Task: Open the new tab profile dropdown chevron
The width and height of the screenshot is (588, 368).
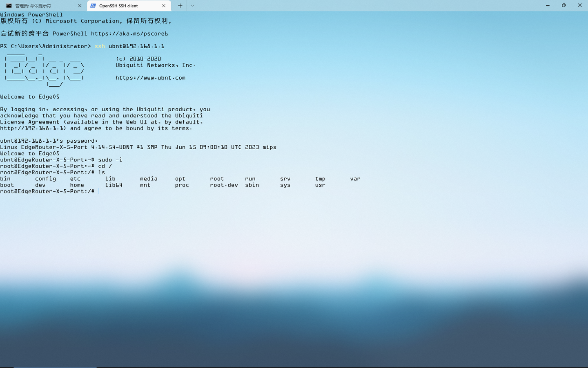Action: coord(192,5)
